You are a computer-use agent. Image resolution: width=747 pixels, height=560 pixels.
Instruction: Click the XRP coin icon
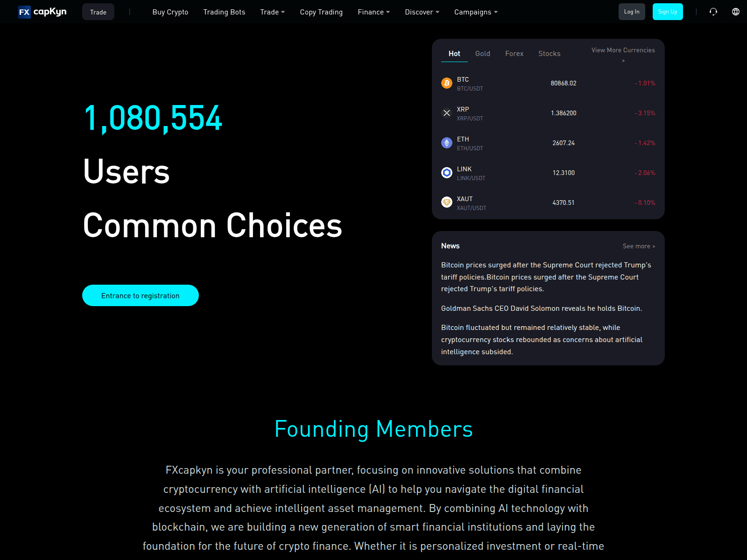(447, 113)
